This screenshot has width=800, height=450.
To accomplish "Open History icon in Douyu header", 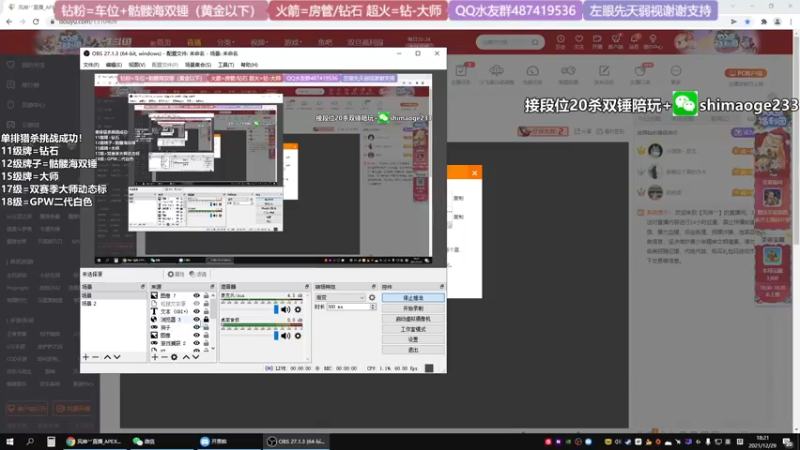I will click(560, 41).
